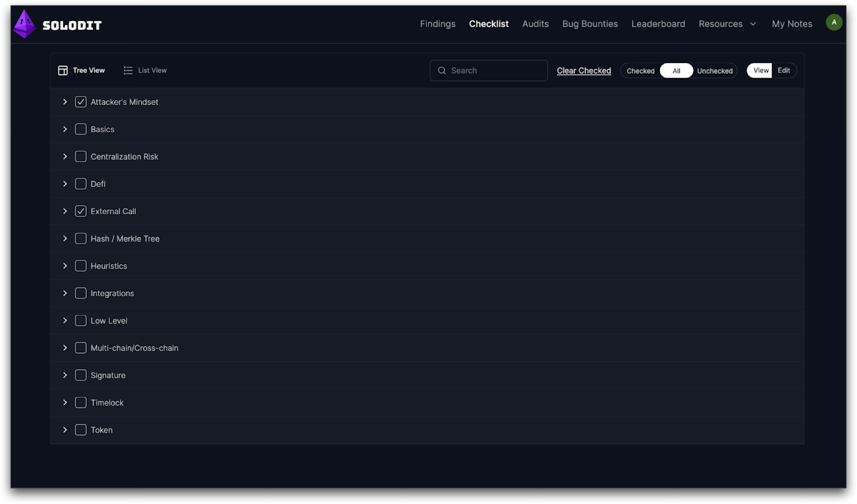Check the Defi checkbox

[80, 184]
